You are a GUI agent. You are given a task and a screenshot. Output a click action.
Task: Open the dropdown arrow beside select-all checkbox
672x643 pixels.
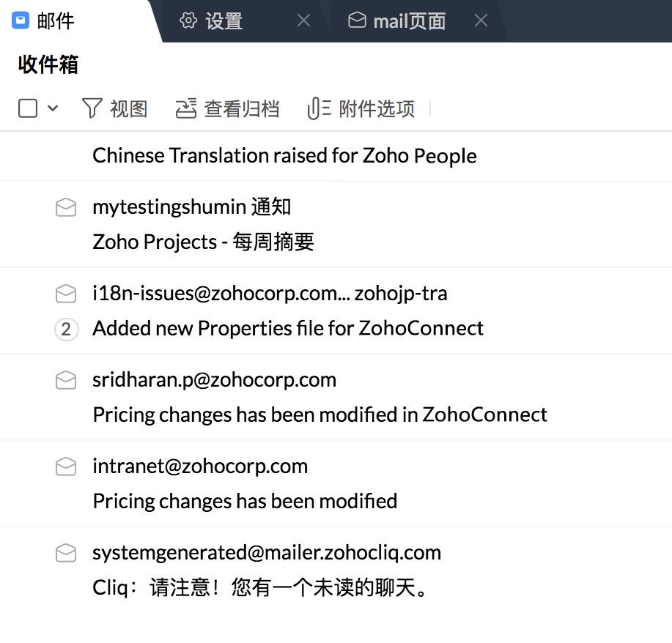(53, 108)
